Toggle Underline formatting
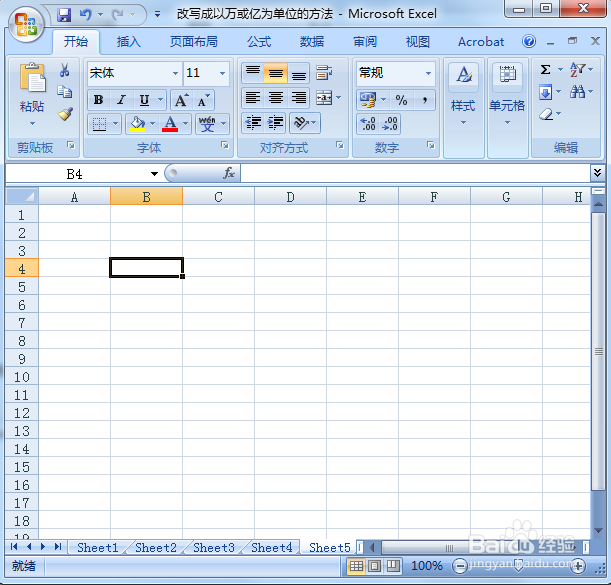 [x=144, y=100]
